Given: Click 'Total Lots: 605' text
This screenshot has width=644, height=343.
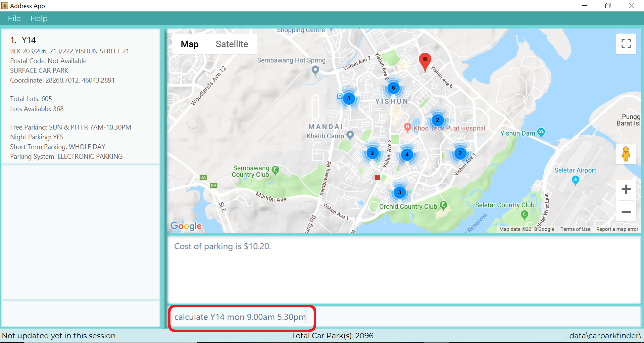Looking at the screenshot, I should pyautogui.click(x=31, y=99).
